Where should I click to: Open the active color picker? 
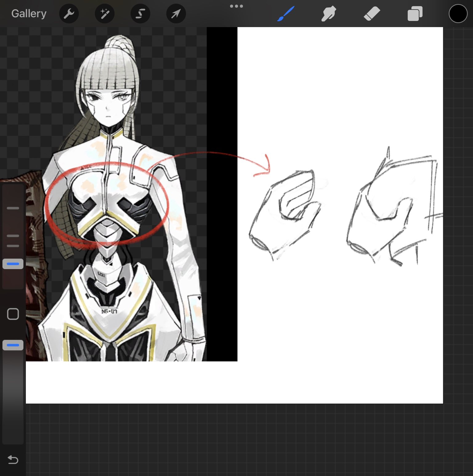pyautogui.click(x=458, y=14)
